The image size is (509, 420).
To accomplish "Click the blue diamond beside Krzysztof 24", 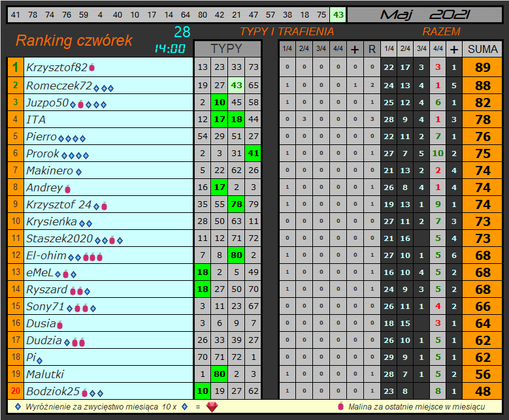I will 97,206.
